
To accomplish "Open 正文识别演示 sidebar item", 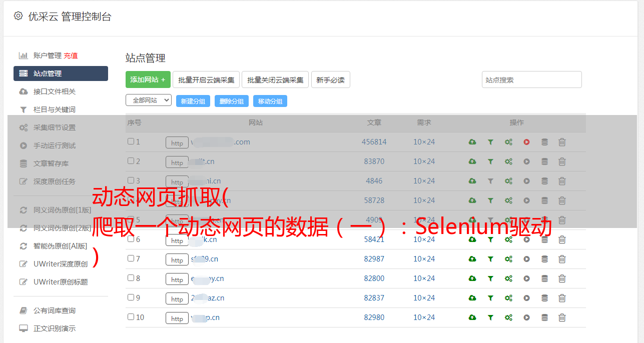I will (55, 328).
